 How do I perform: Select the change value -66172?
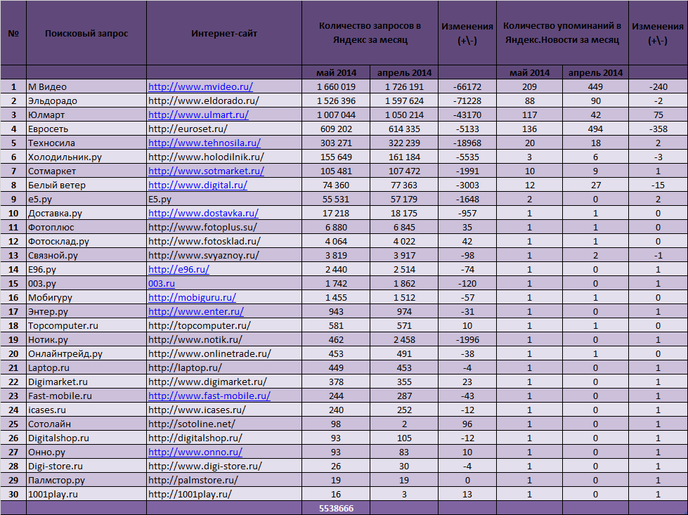point(467,87)
